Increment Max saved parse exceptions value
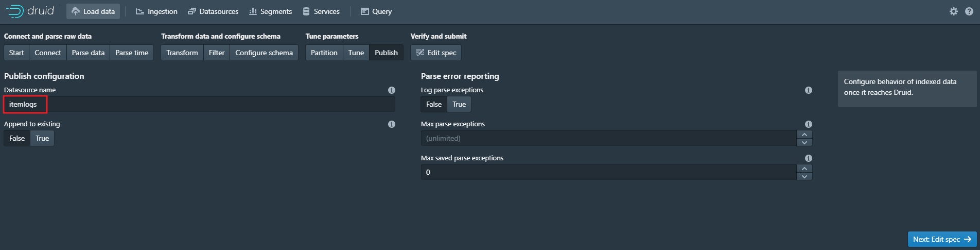The image size is (980, 250). [x=804, y=169]
